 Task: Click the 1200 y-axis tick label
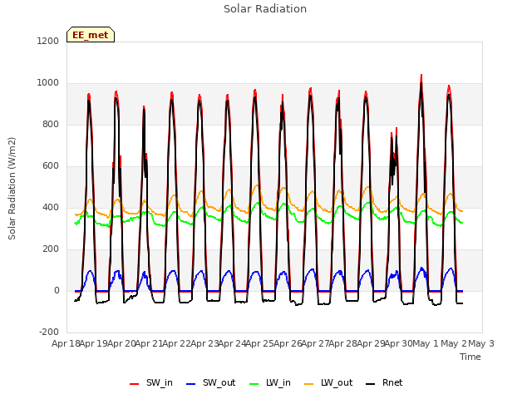click(48, 41)
